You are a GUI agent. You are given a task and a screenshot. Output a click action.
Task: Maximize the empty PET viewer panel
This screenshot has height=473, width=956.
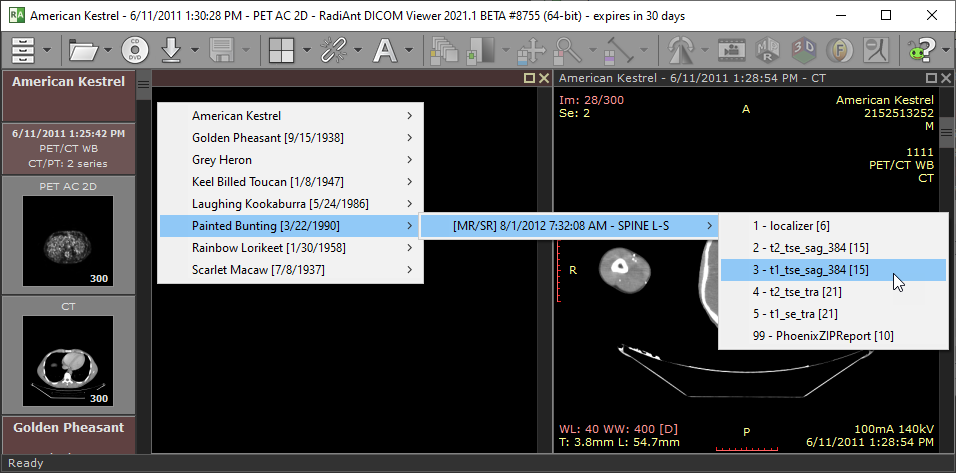tap(529, 78)
